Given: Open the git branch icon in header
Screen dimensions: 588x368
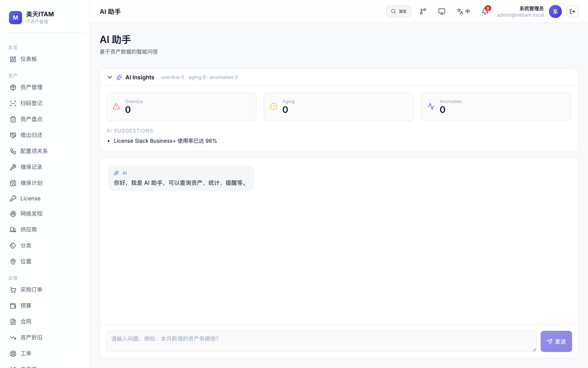Looking at the screenshot, I should click(x=423, y=11).
